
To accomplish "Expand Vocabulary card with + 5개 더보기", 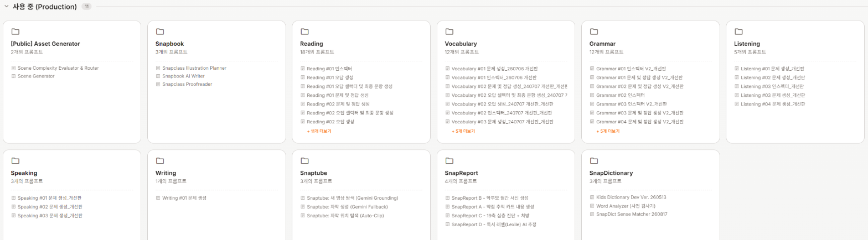I will coord(463,131).
